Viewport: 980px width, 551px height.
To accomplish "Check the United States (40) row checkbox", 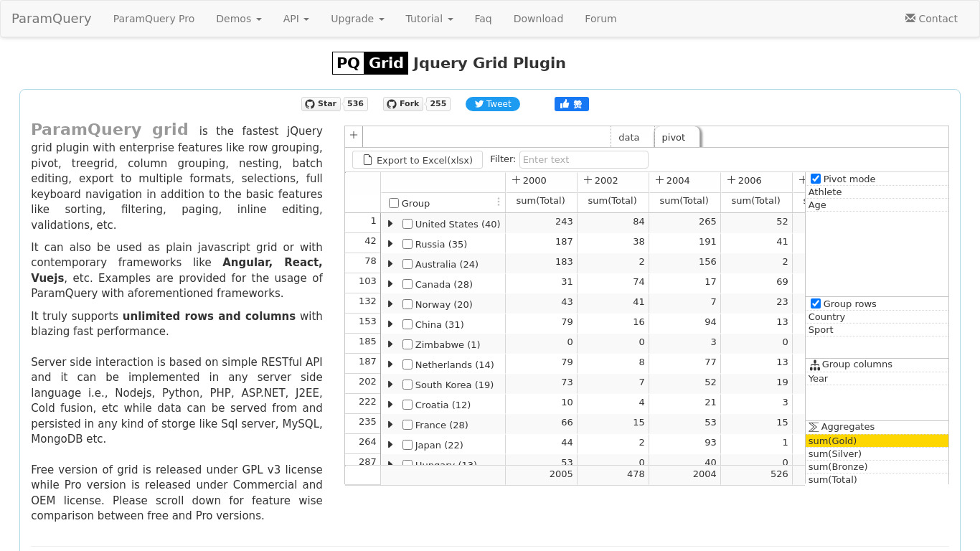I will pyautogui.click(x=407, y=224).
